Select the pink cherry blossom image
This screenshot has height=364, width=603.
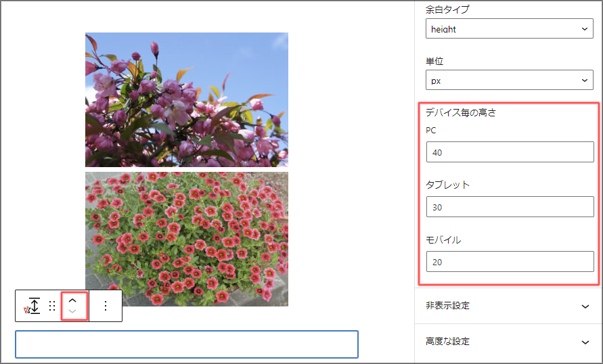186,99
